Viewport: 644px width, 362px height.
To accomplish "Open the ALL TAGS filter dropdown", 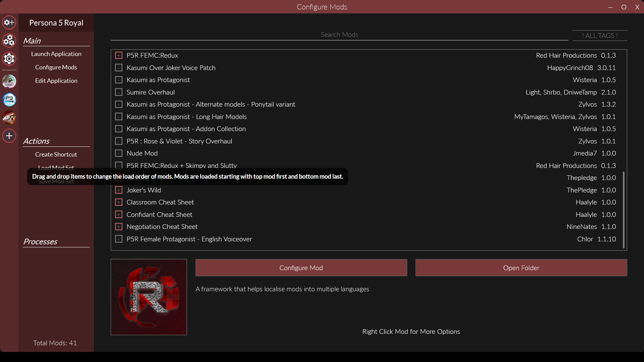I will pos(600,36).
